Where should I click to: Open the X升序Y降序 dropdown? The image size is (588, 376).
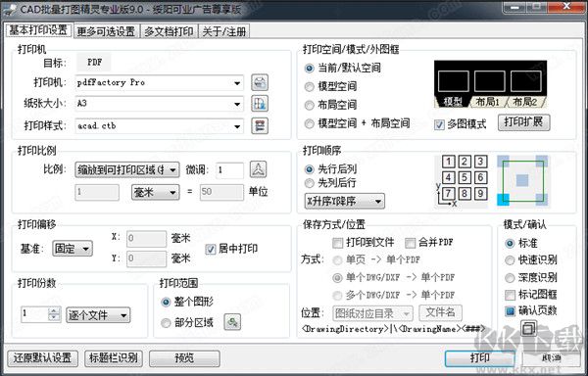coord(345,202)
